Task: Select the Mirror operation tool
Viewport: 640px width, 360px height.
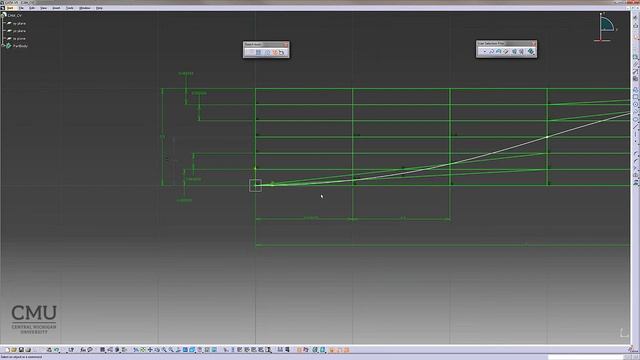Action: [x=635, y=176]
